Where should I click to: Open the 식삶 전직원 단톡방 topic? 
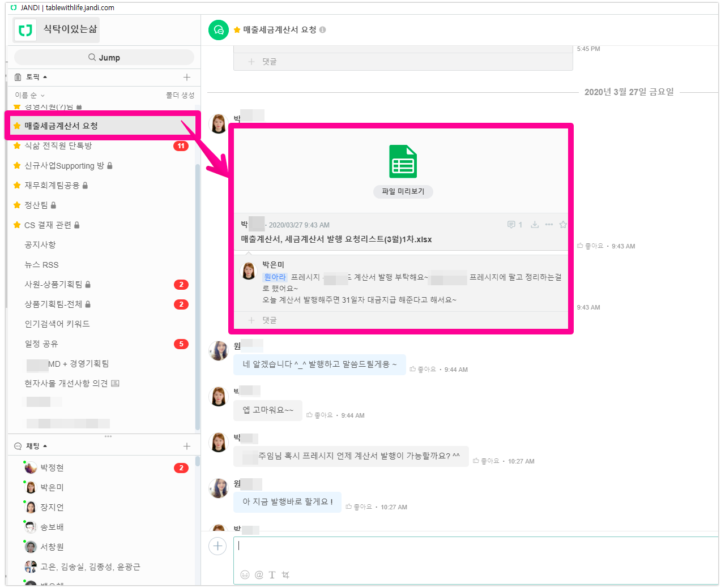pyautogui.click(x=58, y=146)
